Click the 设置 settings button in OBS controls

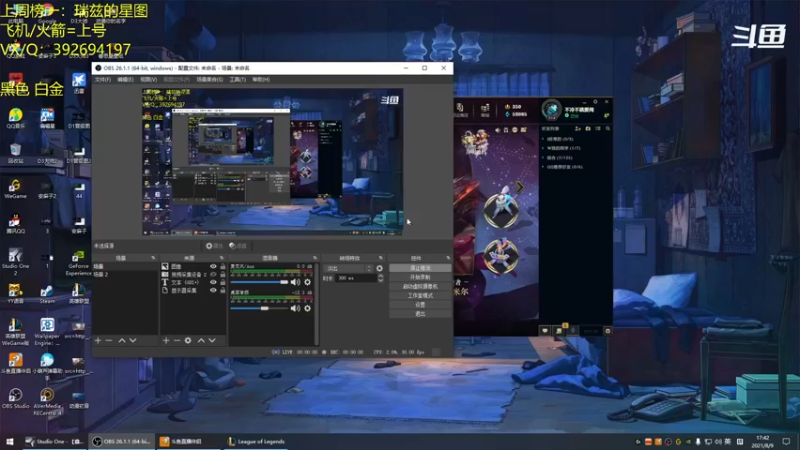tap(420, 305)
